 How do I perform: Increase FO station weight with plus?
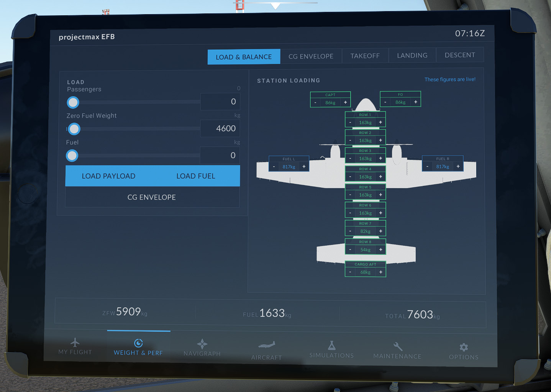coord(415,102)
